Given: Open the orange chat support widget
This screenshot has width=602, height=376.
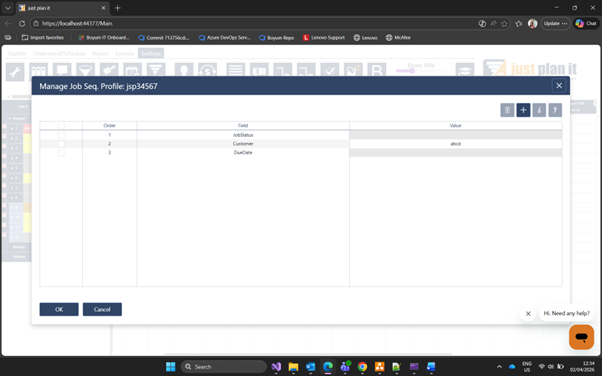Looking at the screenshot, I should coord(581,337).
